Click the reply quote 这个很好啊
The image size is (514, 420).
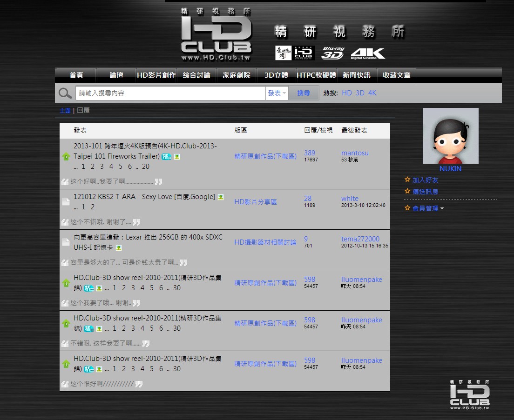(102, 384)
